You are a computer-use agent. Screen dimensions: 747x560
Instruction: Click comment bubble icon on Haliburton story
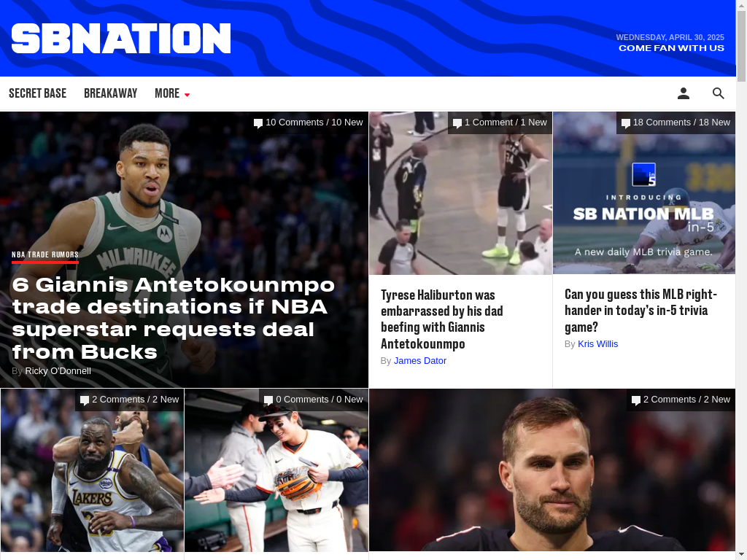pos(457,123)
